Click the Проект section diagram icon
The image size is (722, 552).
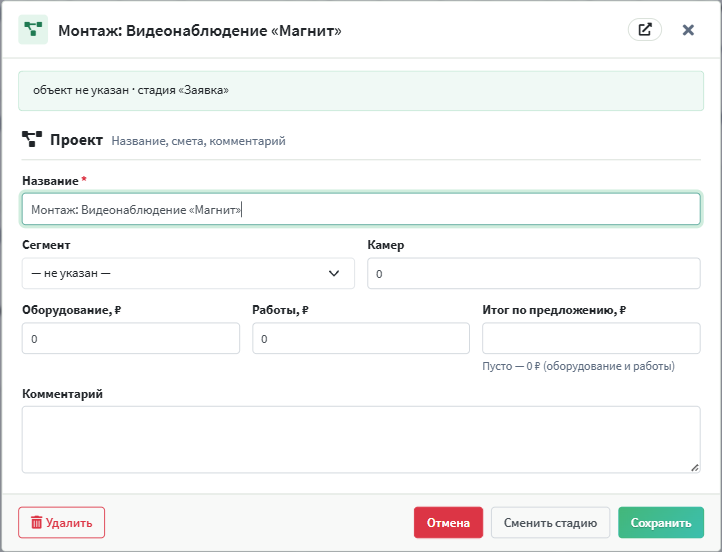click(32, 139)
